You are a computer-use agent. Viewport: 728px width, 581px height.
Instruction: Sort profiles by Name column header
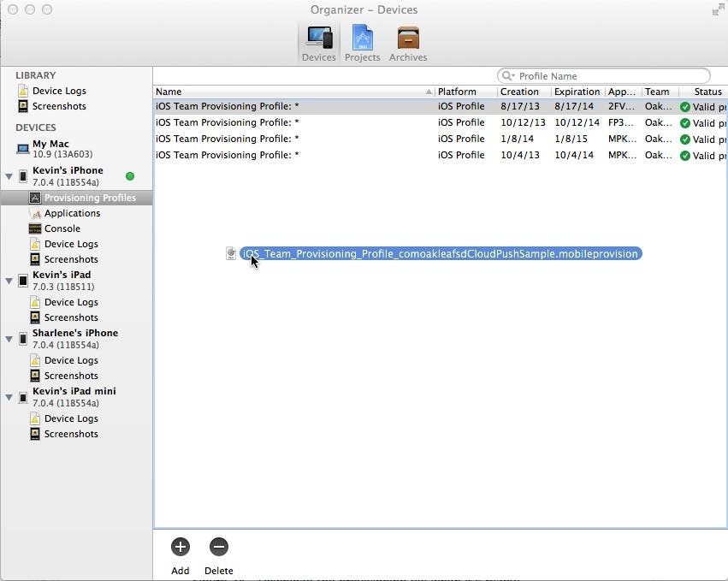point(291,92)
